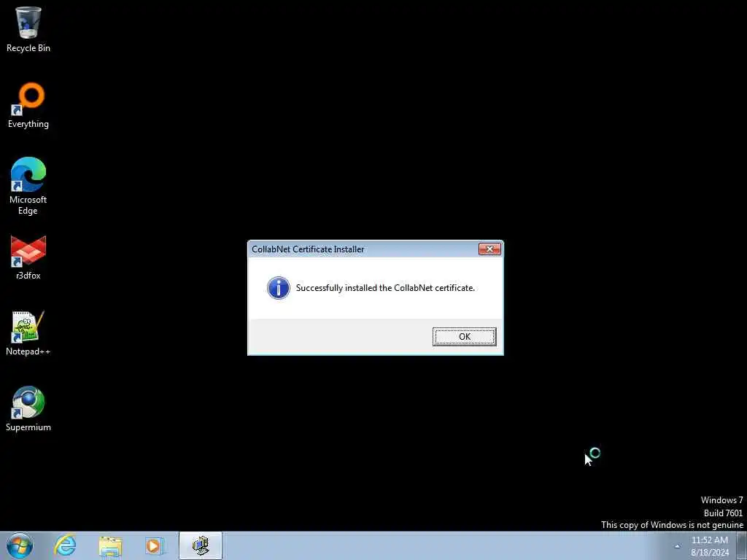
Task: Click the Show desktop strip
Action: (x=741, y=545)
